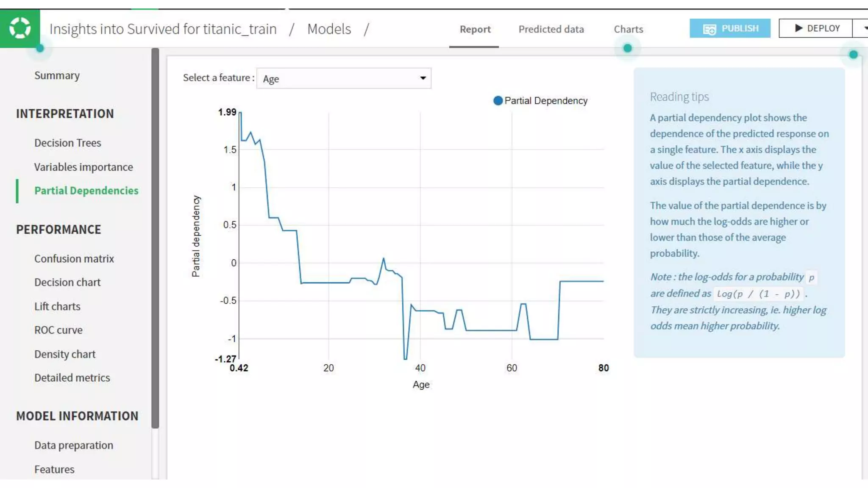
Task: Click the Deploy button
Action: point(815,28)
